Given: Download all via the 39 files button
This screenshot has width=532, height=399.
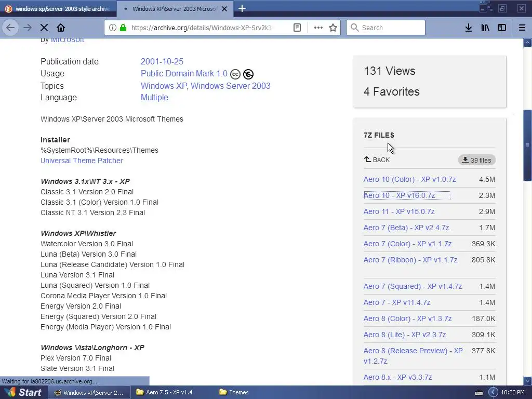Looking at the screenshot, I should (477, 160).
